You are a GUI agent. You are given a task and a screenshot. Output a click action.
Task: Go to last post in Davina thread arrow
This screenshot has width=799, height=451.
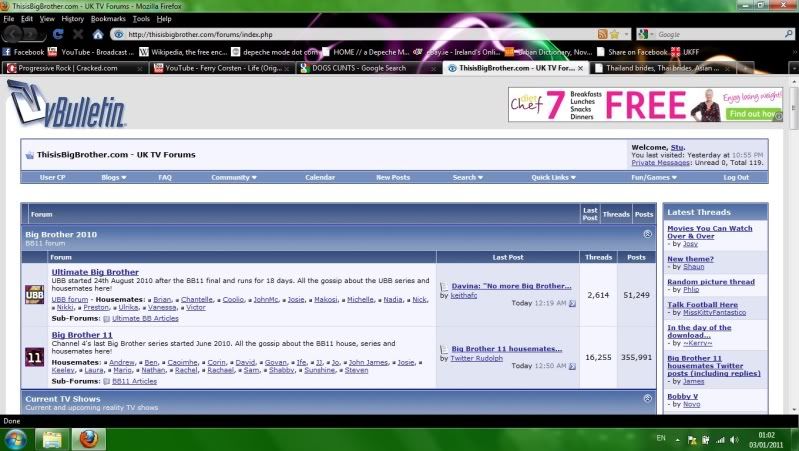(572, 303)
